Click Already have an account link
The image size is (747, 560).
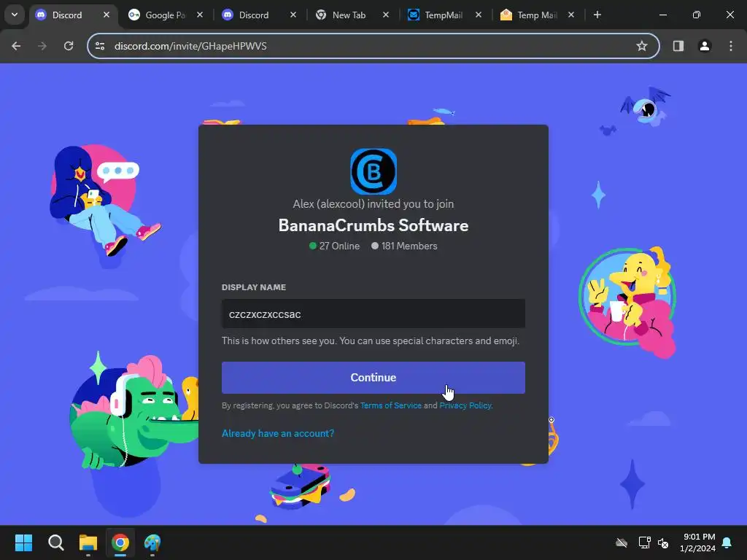point(278,433)
